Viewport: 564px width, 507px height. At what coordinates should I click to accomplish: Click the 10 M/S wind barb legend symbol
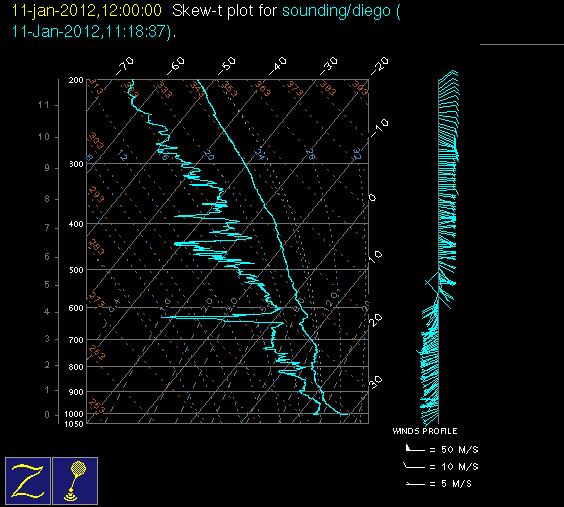point(414,466)
